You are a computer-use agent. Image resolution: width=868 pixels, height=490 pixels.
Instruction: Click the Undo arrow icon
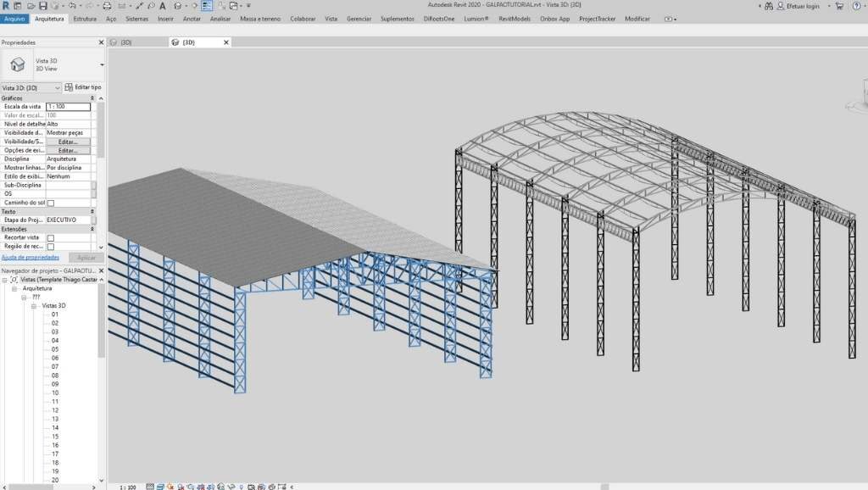click(73, 6)
